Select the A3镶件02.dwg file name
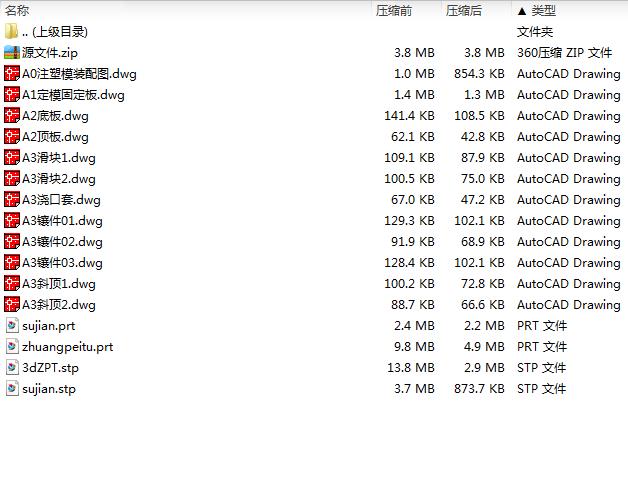 coord(62,241)
